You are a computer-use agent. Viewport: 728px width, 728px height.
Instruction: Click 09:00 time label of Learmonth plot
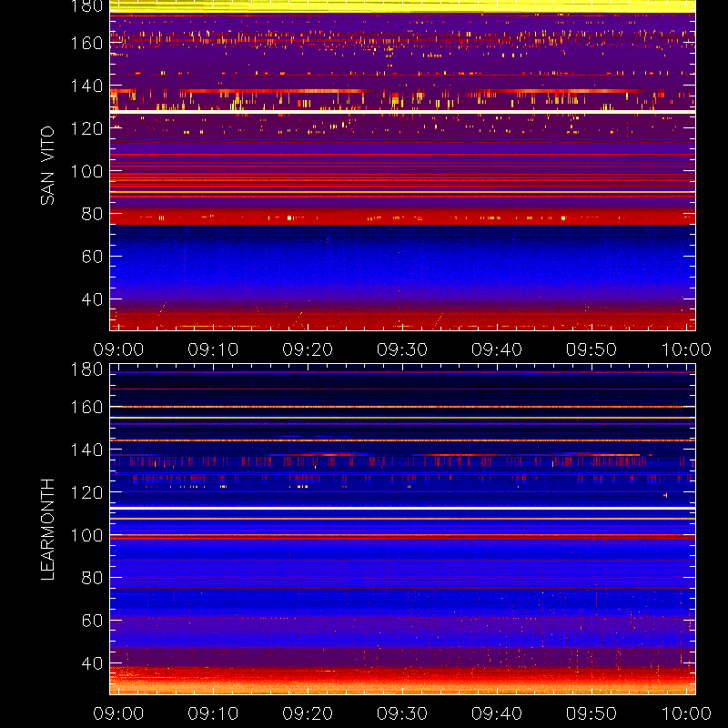pos(118,713)
